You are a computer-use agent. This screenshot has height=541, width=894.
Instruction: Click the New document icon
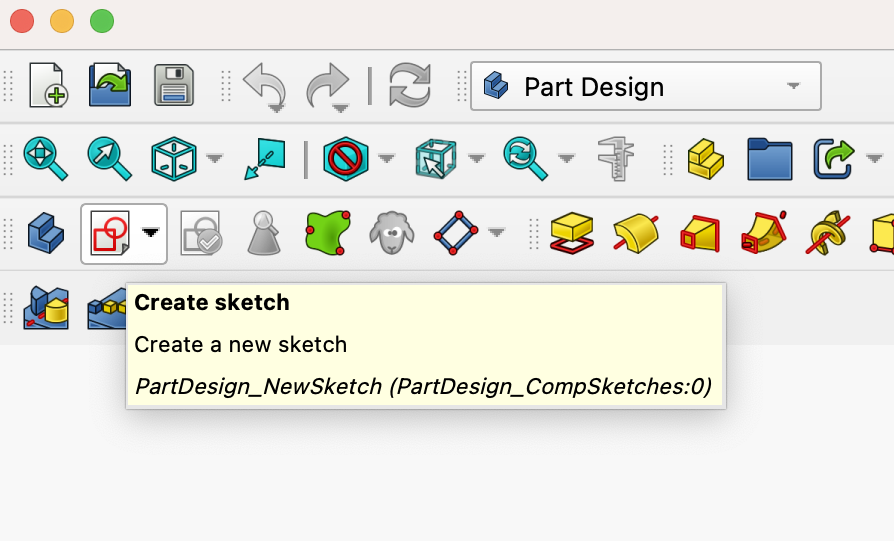(47, 86)
